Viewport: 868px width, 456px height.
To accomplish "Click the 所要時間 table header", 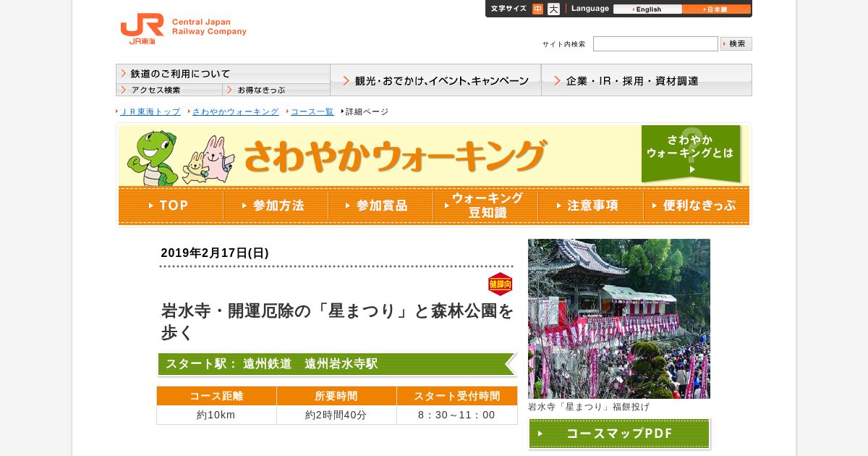I will (x=336, y=396).
